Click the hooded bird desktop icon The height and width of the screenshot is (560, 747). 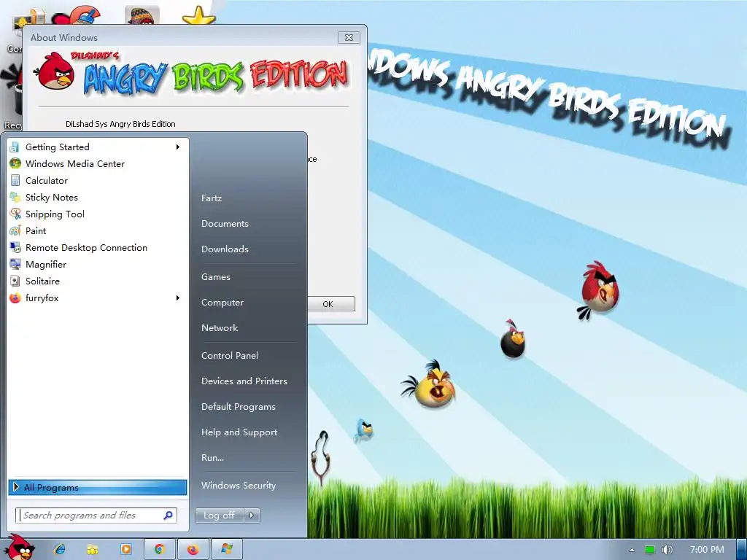142,15
